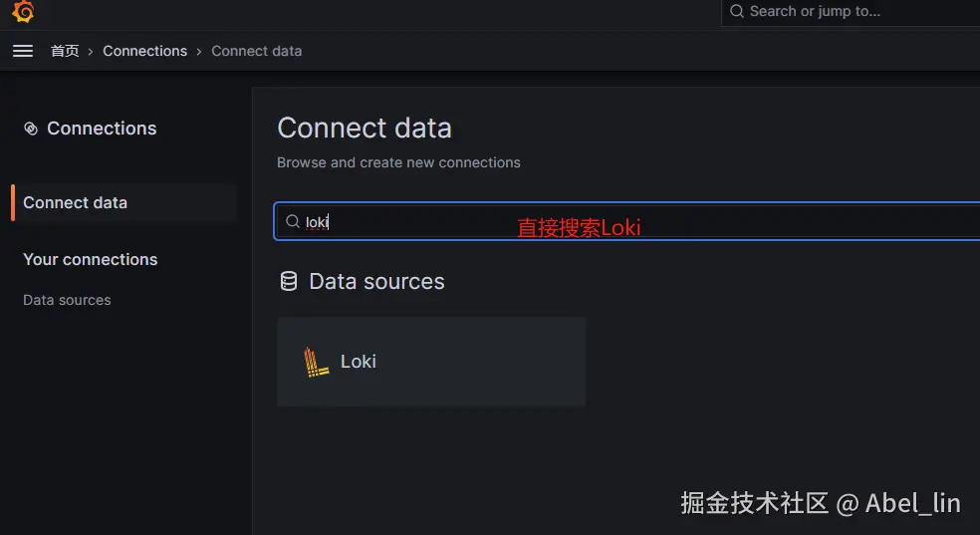Click the Grafana logo icon

(23, 11)
